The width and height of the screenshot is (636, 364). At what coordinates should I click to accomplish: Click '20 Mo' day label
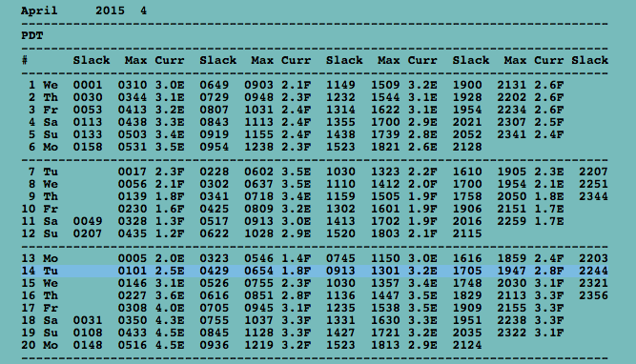click(x=39, y=345)
